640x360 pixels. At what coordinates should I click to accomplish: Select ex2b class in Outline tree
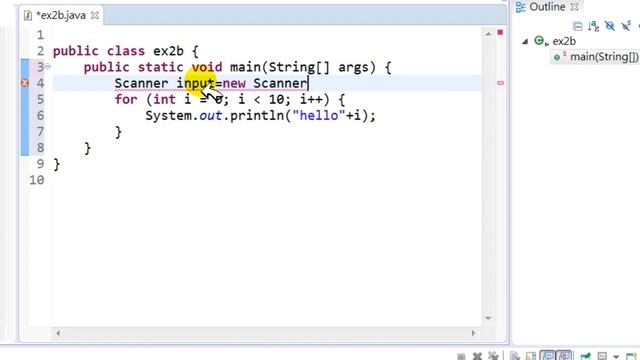(564, 41)
